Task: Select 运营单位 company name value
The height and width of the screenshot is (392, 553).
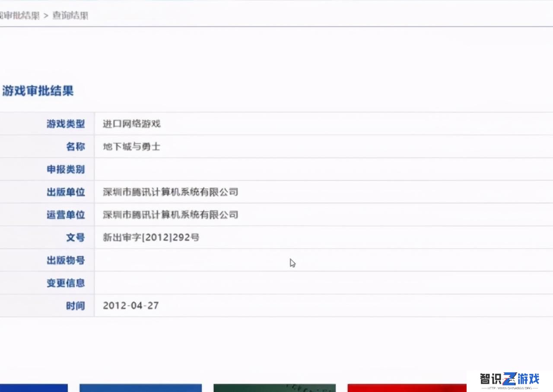Action: coord(171,215)
